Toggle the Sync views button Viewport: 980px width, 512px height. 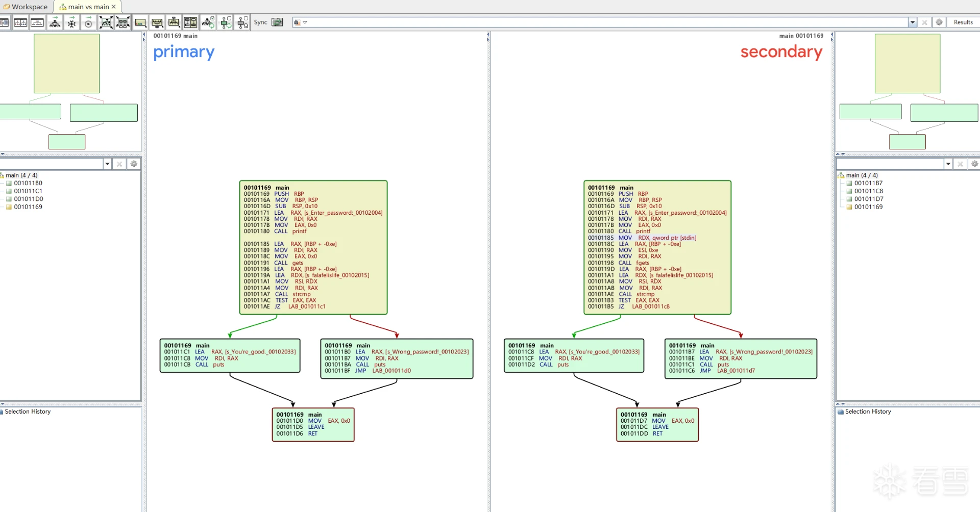[277, 22]
